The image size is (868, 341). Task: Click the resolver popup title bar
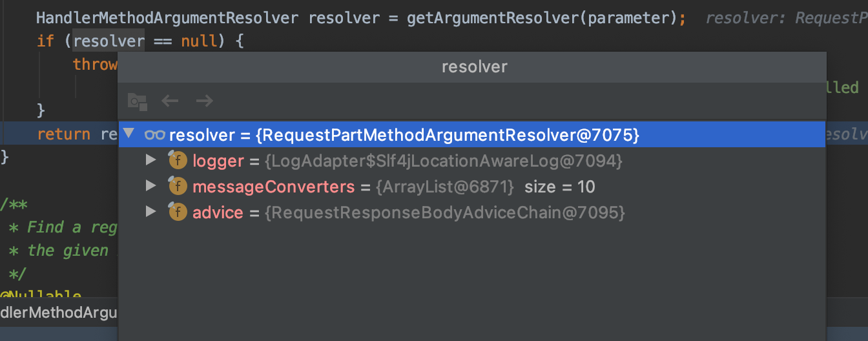[472, 67]
